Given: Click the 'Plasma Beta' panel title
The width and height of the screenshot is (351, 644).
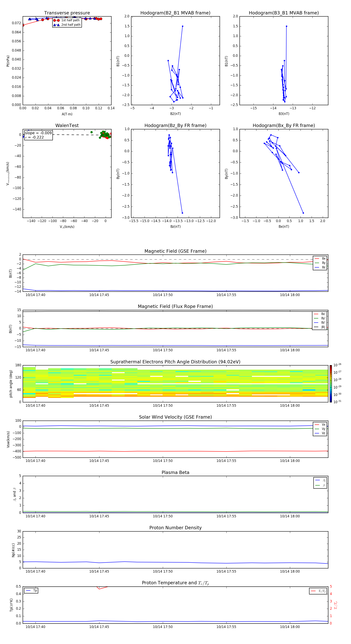Looking at the screenshot, I should (x=175, y=472).
